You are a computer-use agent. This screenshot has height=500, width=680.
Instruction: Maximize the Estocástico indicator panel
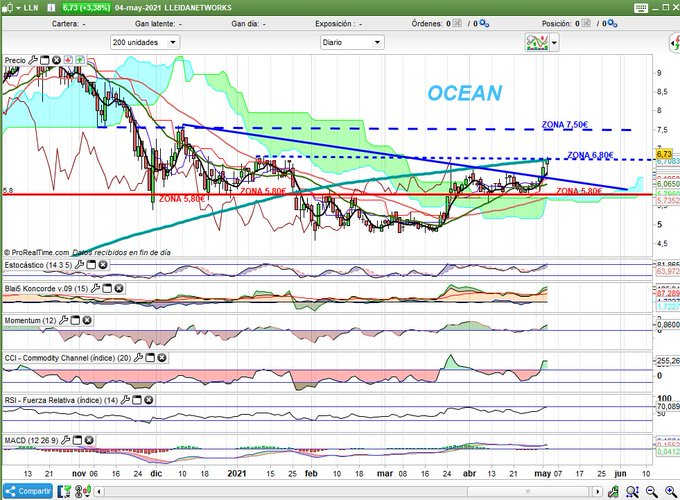pyautogui.click(x=91, y=265)
